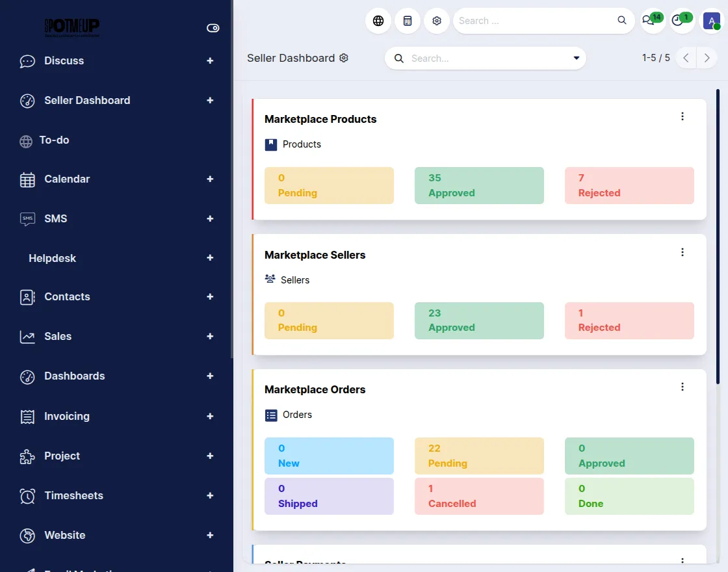Open the Helpdesk menu item
The width and height of the screenshot is (728, 572).
click(52, 258)
